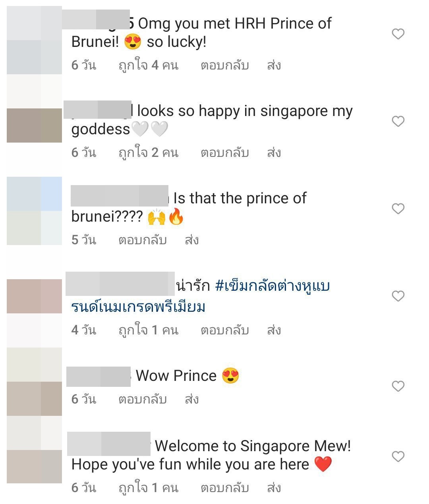Open avatar of the 'my goddess' commenter
Screen dimensions: 429x504
[x=35, y=108]
